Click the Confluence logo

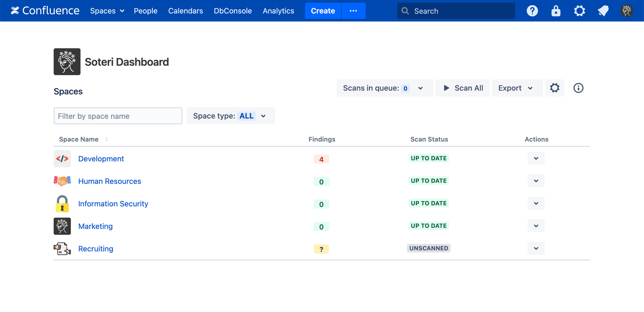click(x=45, y=11)
